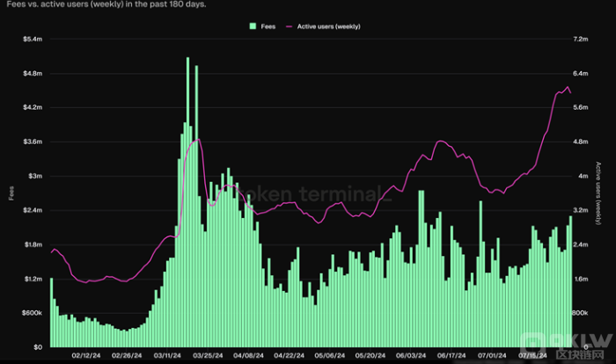Toggle the Fees series legend label
The image size is (616, 364).
click(268, 26)
